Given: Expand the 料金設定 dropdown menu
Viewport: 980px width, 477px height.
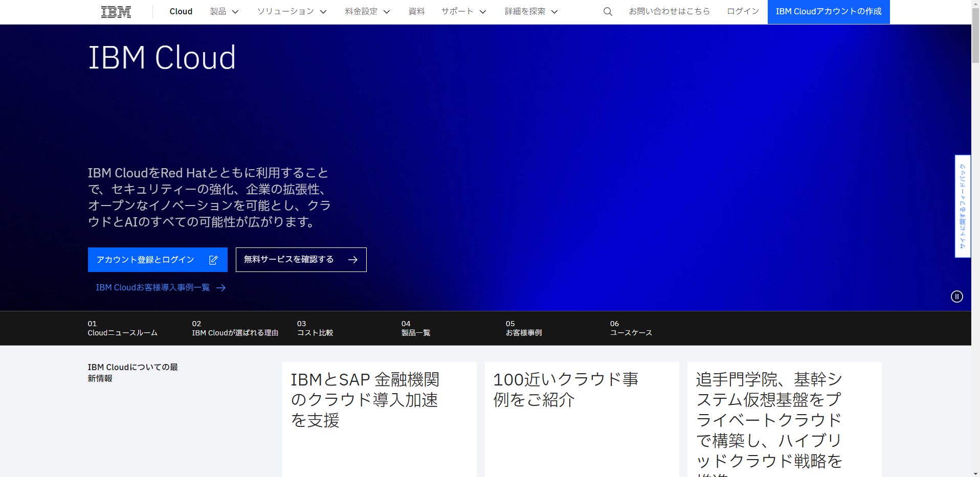Looking at the screenshot, I should [x=368, y=12].
